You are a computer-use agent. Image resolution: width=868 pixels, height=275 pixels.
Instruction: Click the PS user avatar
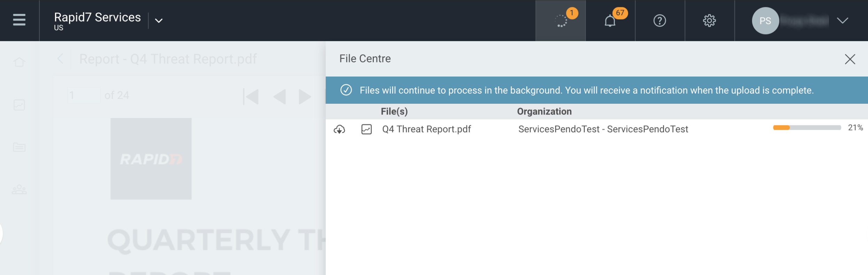765,21
